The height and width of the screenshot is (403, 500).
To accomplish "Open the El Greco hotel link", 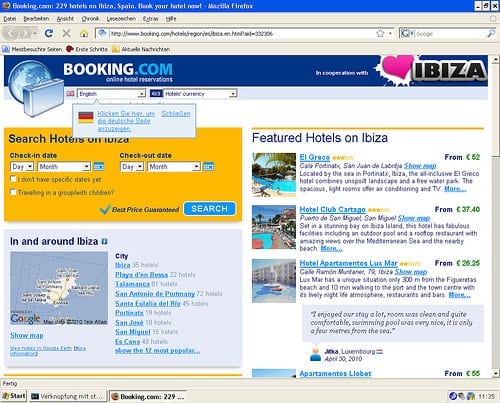I will click(x=315, y=157).
